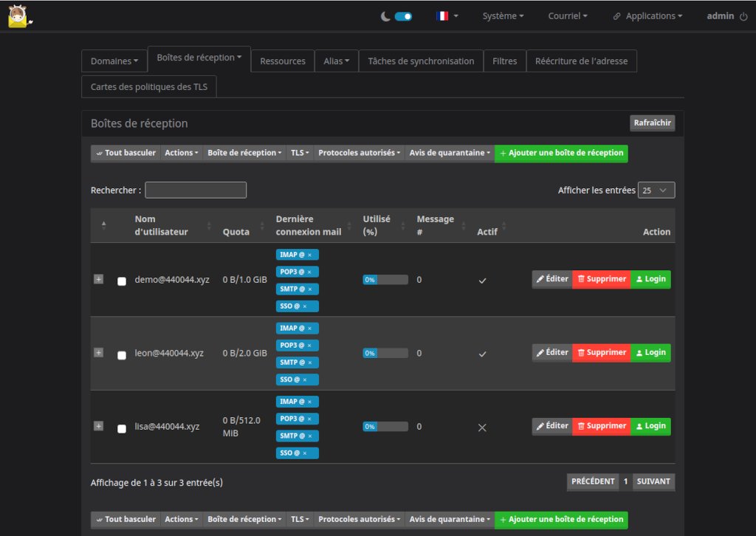Click the moon dark mode icon
Screen dimensions: 756x536
pos(385,16)
